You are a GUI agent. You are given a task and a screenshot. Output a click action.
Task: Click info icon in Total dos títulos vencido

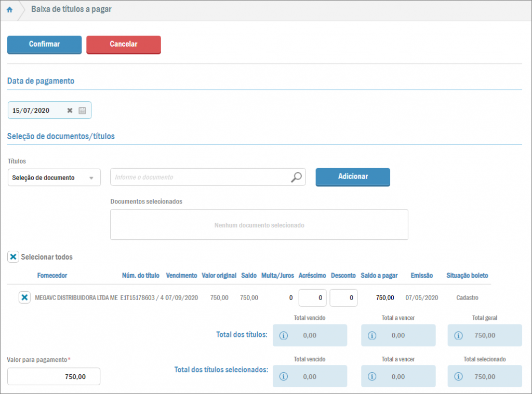(284, 335)
